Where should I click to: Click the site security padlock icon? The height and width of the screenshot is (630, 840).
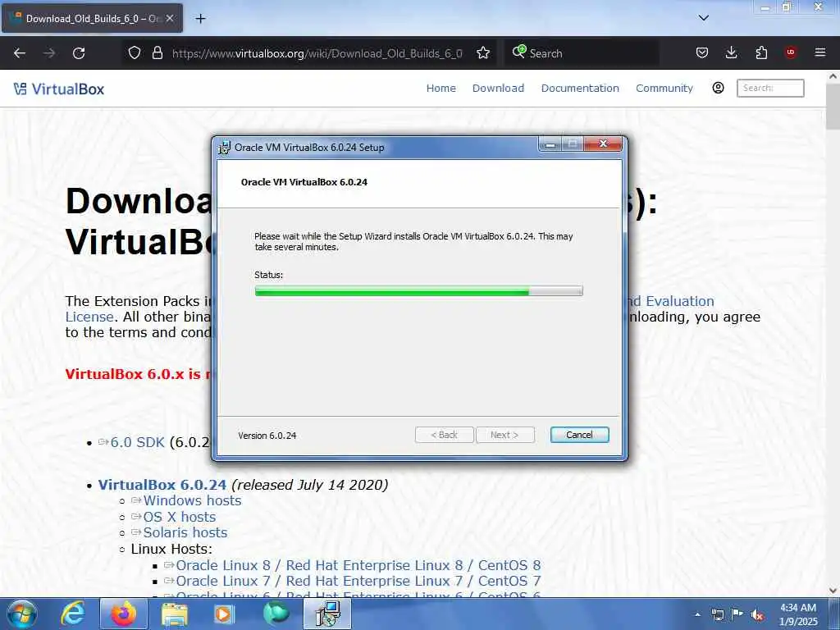tap(157, 53)
